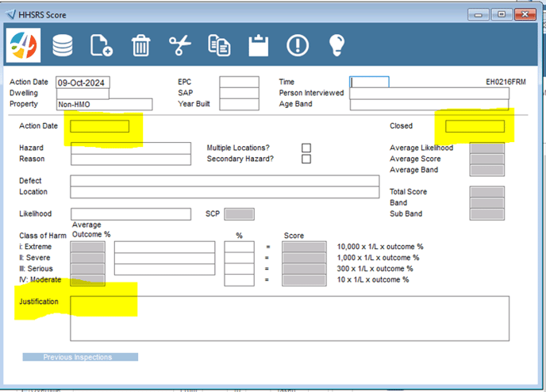Click the copy documents icon
Image resolution: width=546 pixels, height=392 pixels.
(219, 45)
